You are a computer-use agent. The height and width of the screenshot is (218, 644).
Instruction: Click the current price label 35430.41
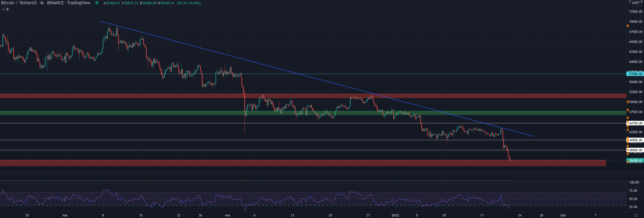click(635, 160)
